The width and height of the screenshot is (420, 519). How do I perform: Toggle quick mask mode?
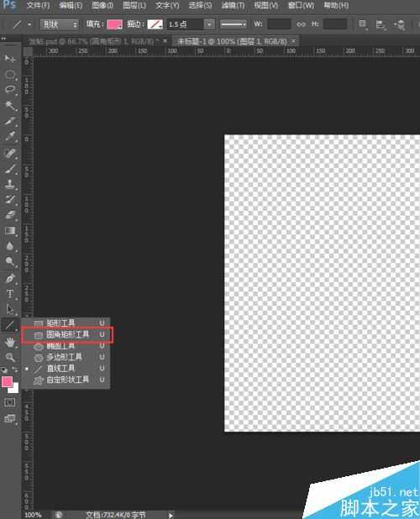[x=10, y=402]
